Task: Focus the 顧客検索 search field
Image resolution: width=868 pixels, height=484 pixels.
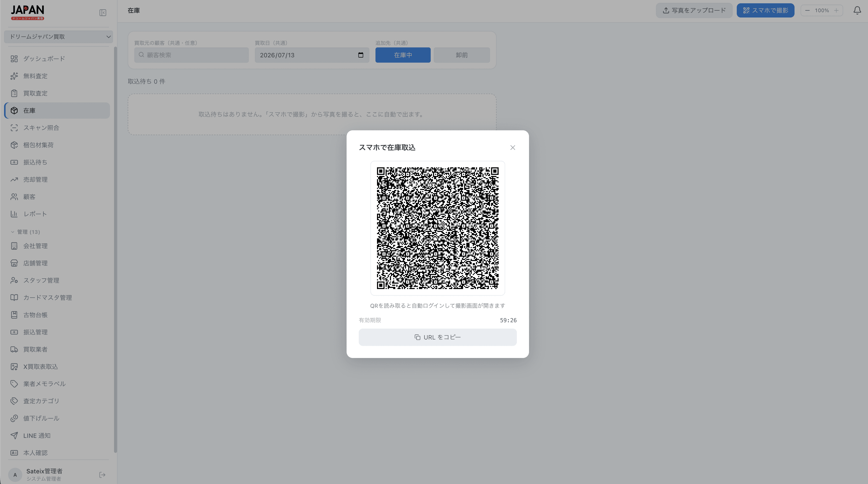Action: click(x=191, y=55)
